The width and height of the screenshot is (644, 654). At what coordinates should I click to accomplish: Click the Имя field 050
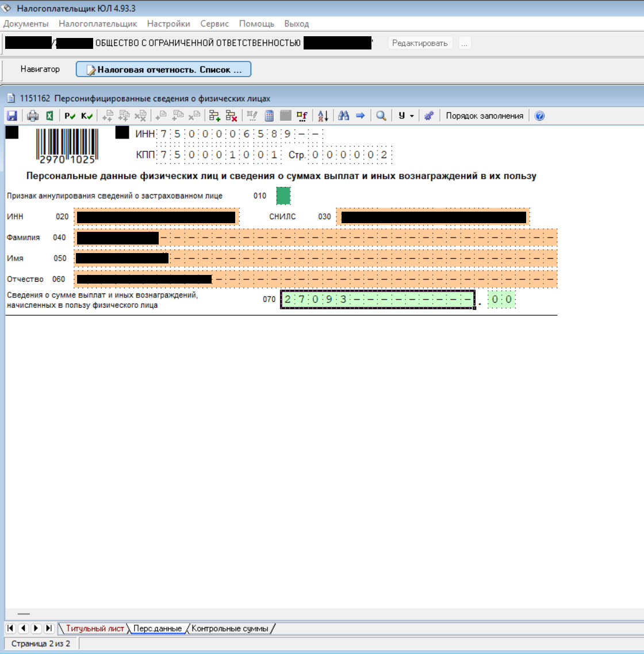coord(316,259)
